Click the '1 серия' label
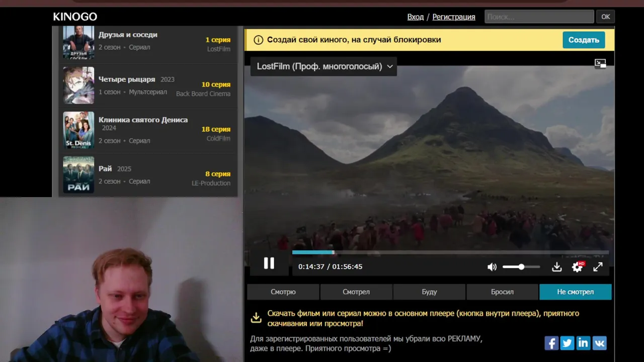644x362 pixels. click(x=218, y=40)
